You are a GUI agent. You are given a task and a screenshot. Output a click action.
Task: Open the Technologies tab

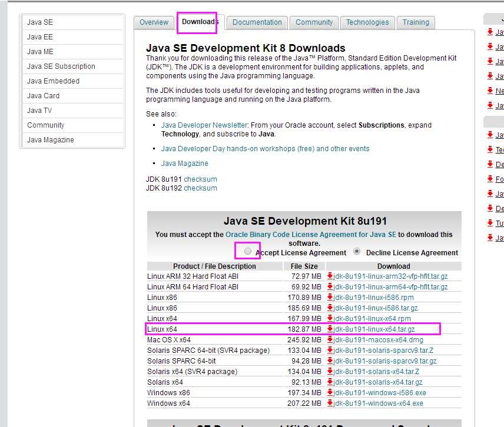pyautogui.click(x=367, y=22)
